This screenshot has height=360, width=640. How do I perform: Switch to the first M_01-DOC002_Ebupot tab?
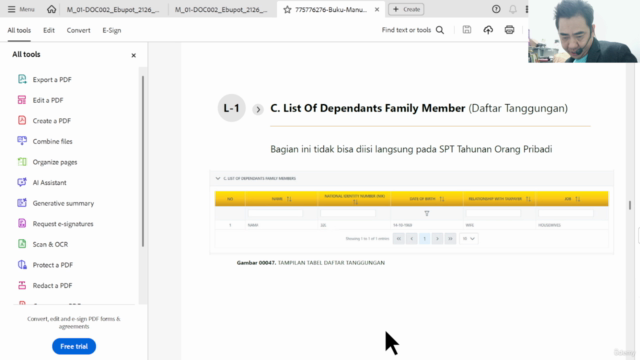click(x=113, y=9)
